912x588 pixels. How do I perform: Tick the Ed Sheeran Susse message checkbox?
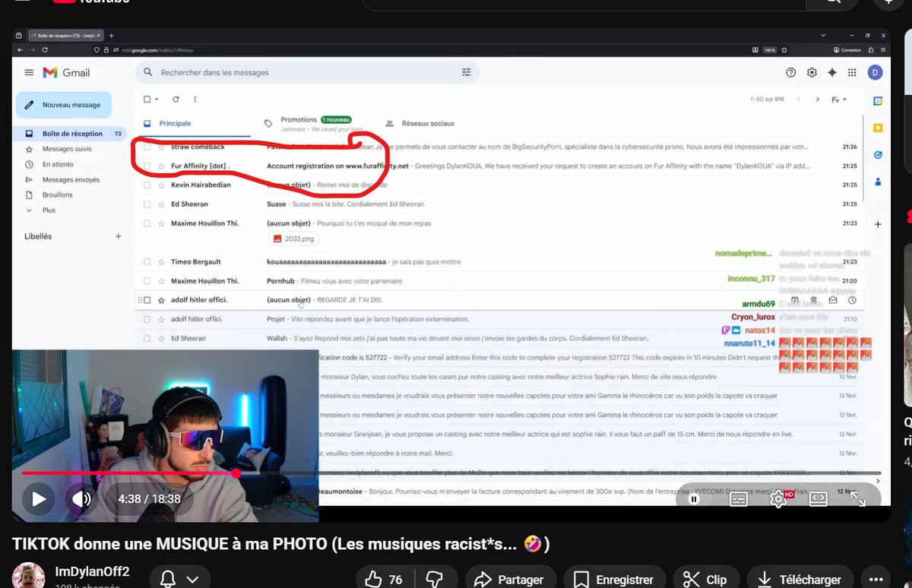[147, 204]
